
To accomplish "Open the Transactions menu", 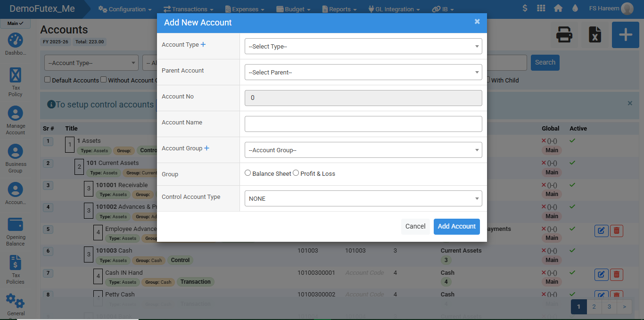I will pyautogui.click(x=188, y=9).
